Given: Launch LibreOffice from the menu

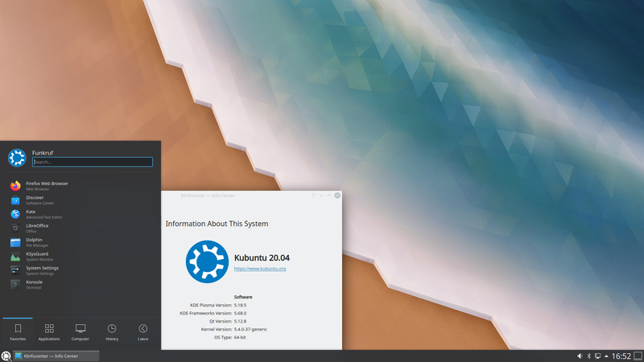Looking at the screenshot, I should click(80, 228).
